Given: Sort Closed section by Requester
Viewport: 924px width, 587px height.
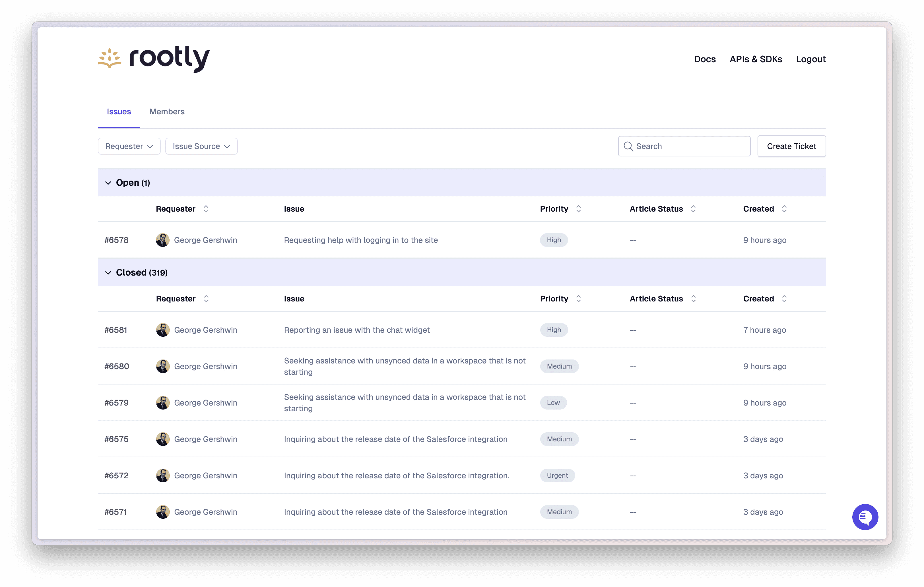Looking at the screenshot, I should [x=206, y=299].
